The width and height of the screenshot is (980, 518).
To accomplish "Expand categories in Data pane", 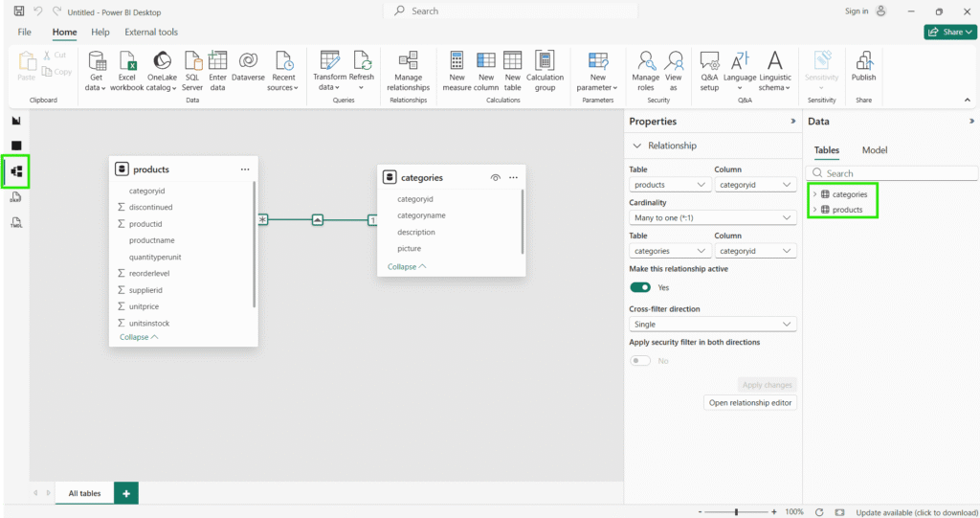I will point(814,194).
